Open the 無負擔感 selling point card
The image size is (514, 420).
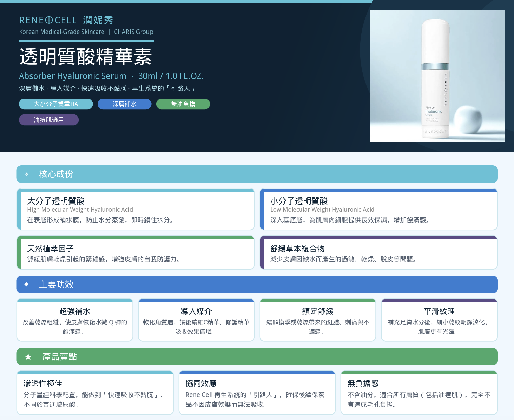(x=419, y=393)
